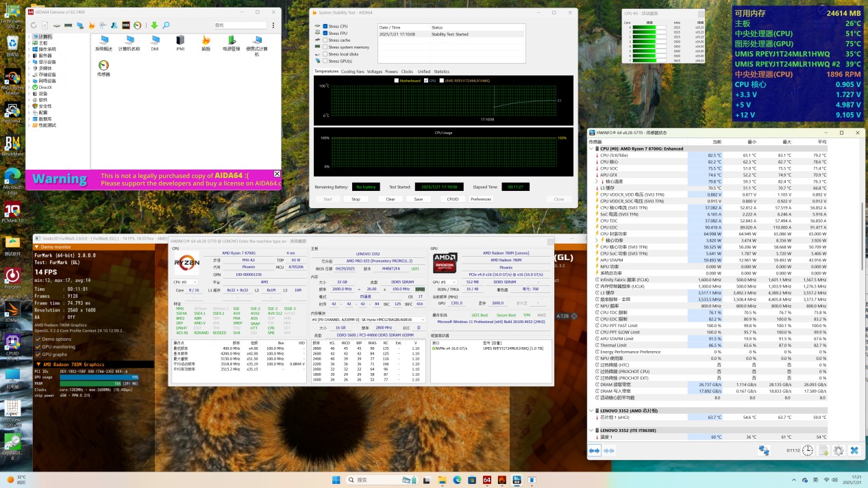The height and width of the screenshot is (488, 868).
Task: Click the magnifier search icon in AIDA64 toolbar
Action: tap(166, 25)
